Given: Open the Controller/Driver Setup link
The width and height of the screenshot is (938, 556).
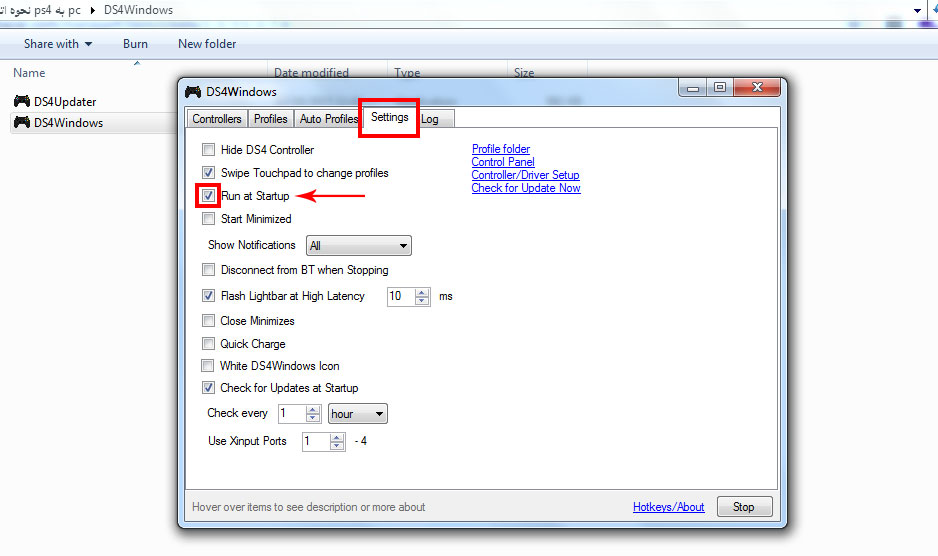Looking at the screenshot, I should point(525,175).
